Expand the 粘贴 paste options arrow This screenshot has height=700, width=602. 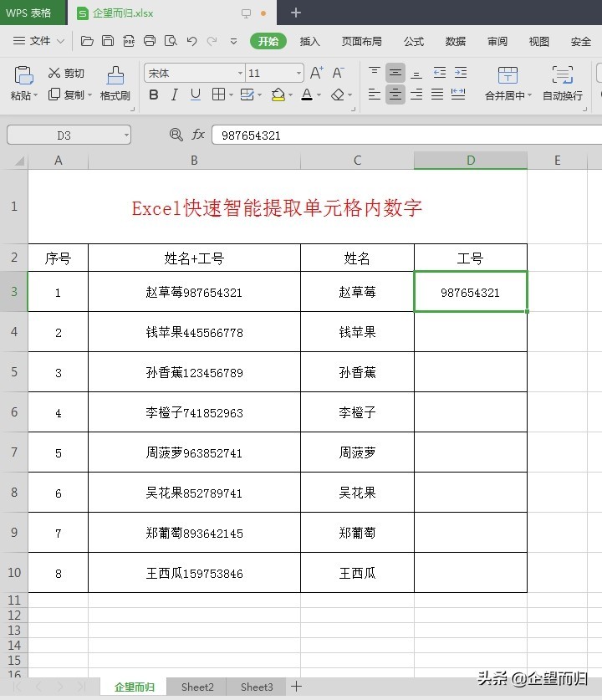click(36, 95)
